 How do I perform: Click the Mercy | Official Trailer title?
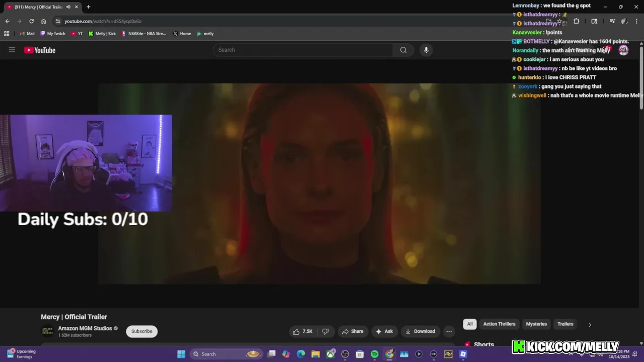(x=74, y=317)
